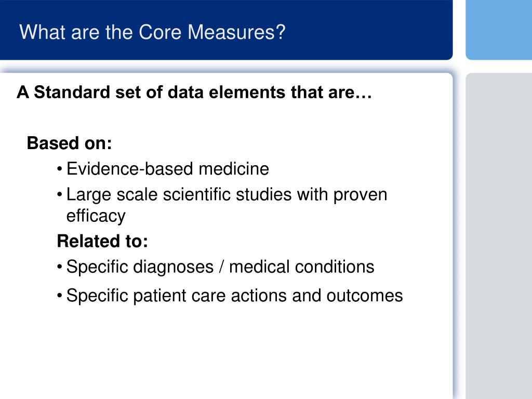
Task: Click the slide title 'What are the Core Measures?'
Action: point(152,32)
